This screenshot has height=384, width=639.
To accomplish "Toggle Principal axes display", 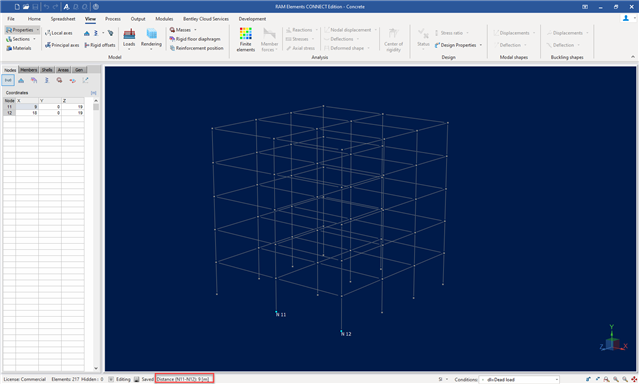I will pyautogui.click(x=62, y=45).
